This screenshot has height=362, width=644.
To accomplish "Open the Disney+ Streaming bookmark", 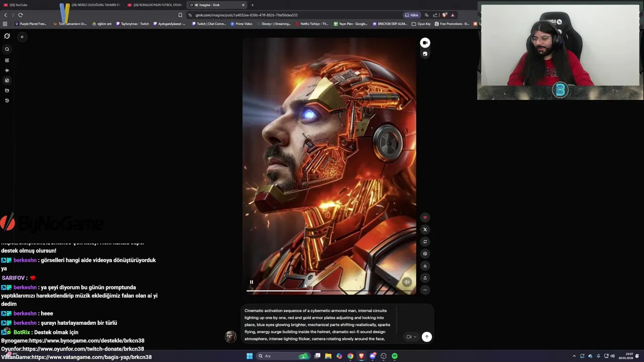I will [274, 24].
